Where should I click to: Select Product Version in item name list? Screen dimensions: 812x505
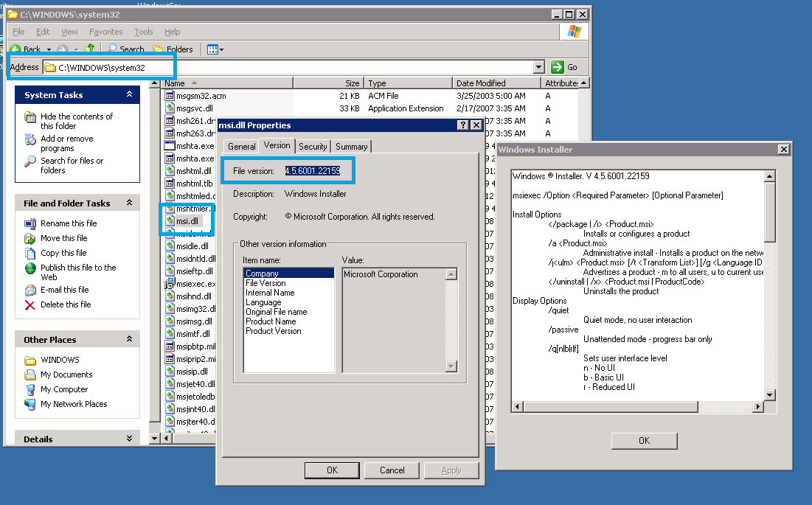coord(273,331)
